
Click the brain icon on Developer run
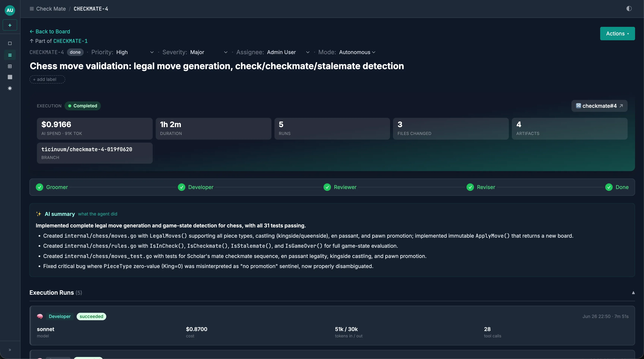[x=40, y=317]
